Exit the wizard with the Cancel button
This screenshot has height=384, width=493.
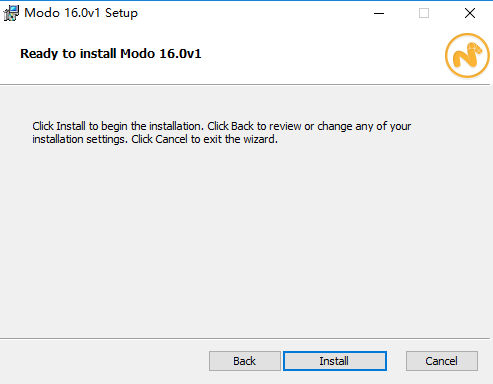442,361
